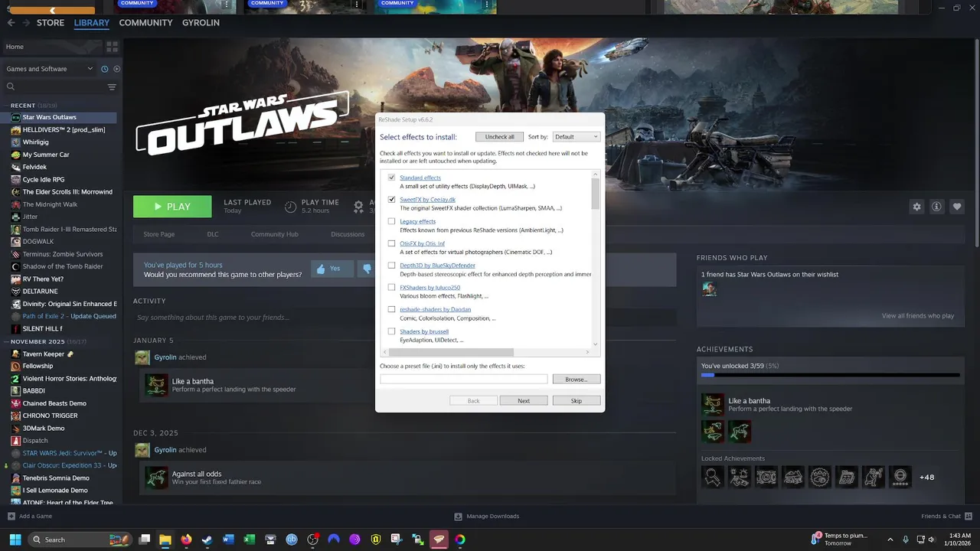Check OtisFX by Otis_Inf checkbox

click(x=391, y=243)
